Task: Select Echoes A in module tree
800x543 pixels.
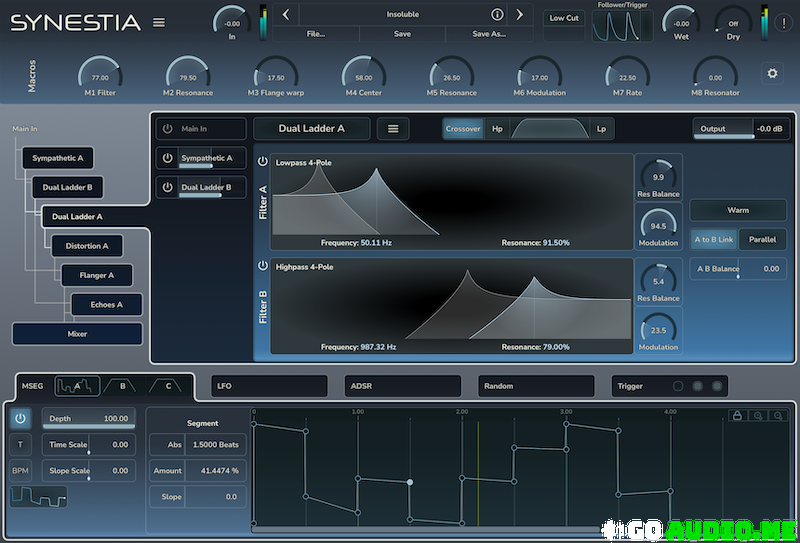Action: click(x=107, y=305)
